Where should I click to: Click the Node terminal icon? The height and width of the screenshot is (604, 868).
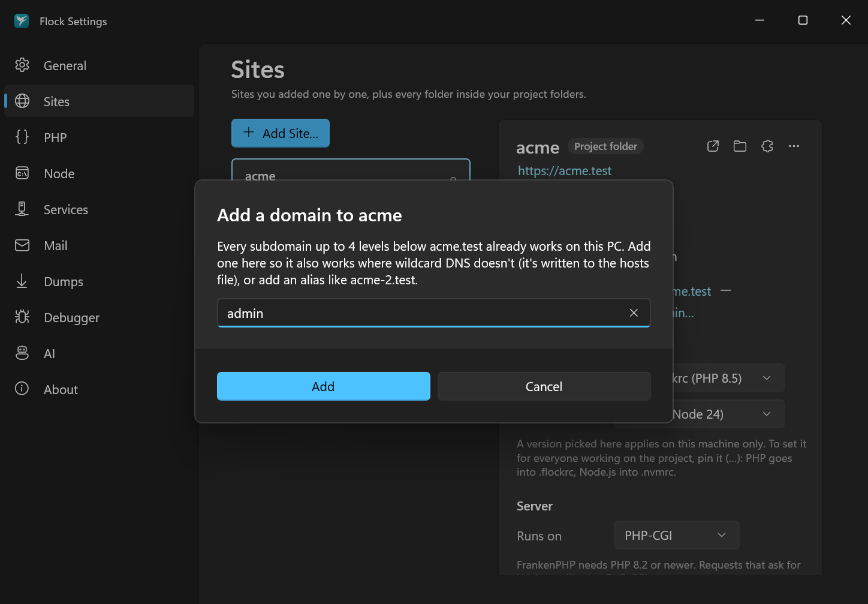click(x=22, y=173)
